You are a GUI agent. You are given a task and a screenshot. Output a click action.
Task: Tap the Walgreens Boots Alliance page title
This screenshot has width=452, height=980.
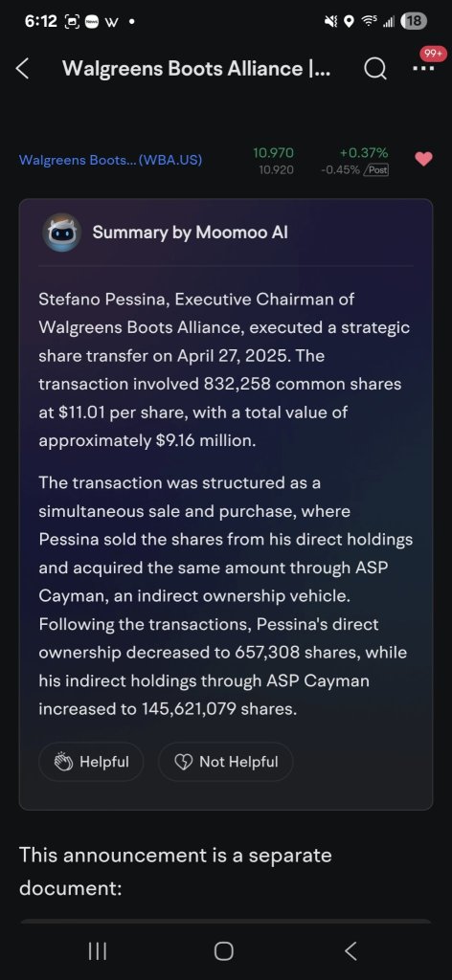tap(197, 69)
